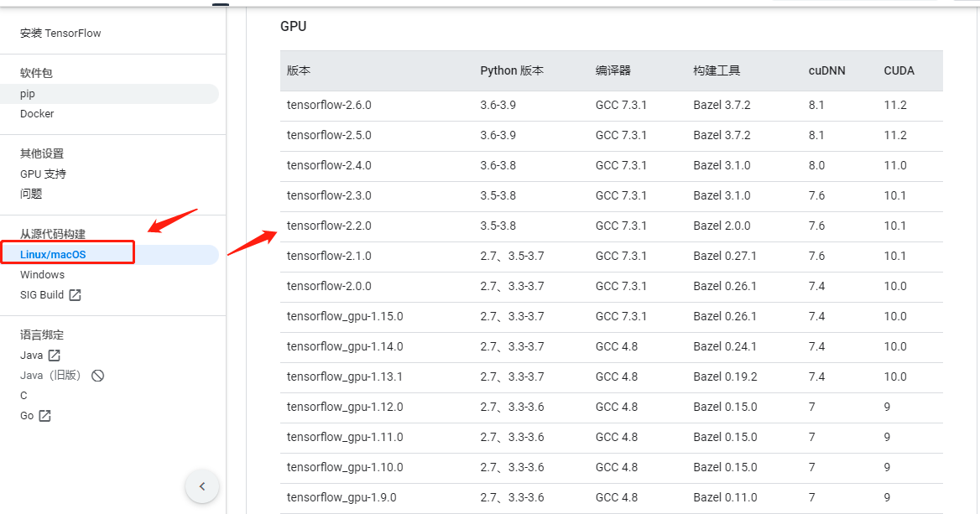Click cuDNN 8.1 in tensorflow-2.5.0 row
This screenshot has height=514, width=980.
click(x=816, y=135)
